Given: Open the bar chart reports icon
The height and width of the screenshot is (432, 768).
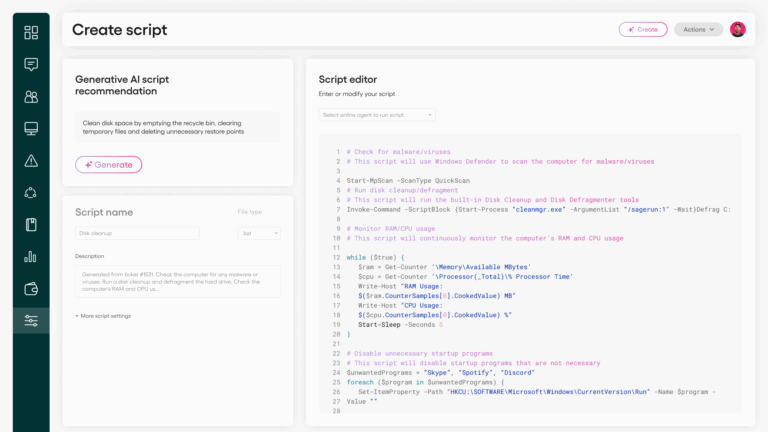Looking at the screenshot, I should 31,257.
